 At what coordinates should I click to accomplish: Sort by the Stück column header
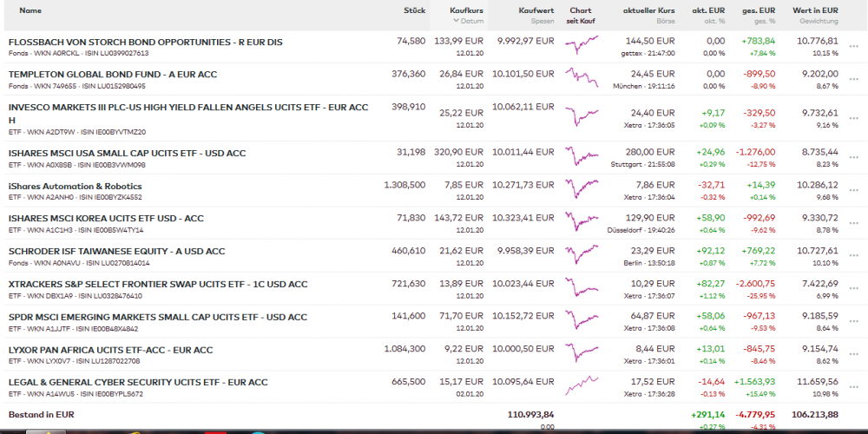click(x=414, y=10)
